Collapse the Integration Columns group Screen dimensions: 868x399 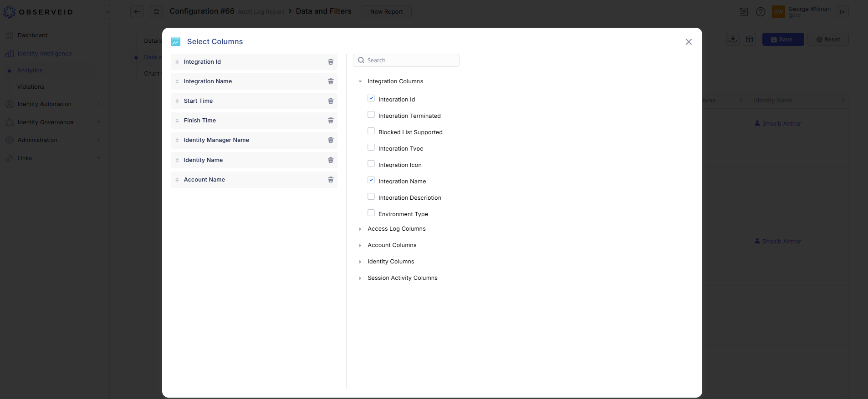point(360,81)
